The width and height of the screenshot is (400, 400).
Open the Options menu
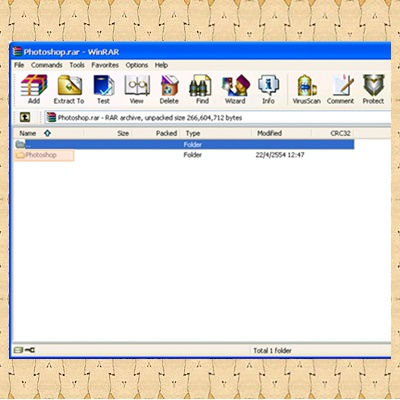pos(137,65)
